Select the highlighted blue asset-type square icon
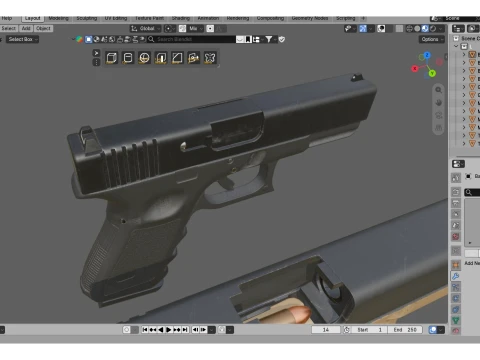 [88, 39]
